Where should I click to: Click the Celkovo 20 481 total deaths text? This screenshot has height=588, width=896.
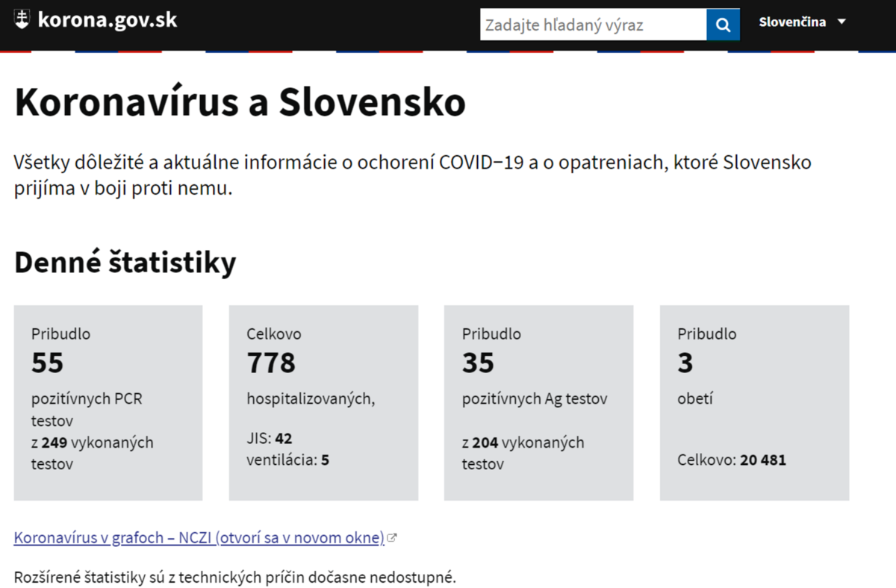tap(732, 460)
